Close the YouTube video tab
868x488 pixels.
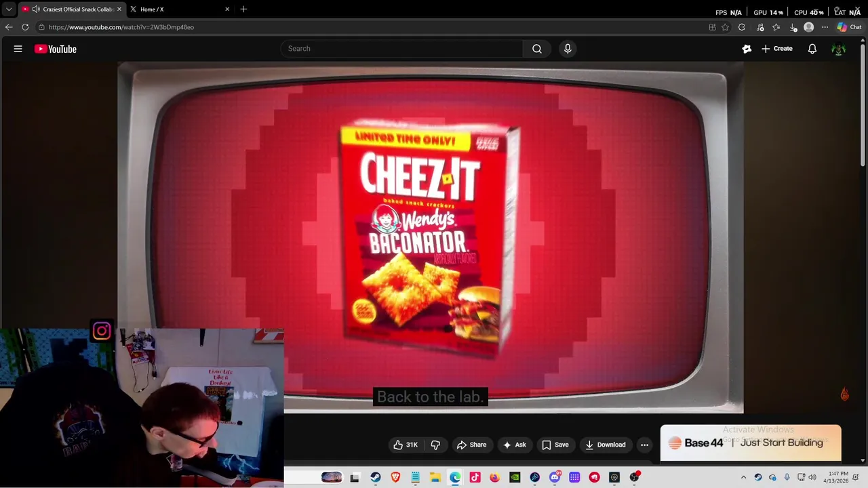pyautogui.click(x=119, y=9)
